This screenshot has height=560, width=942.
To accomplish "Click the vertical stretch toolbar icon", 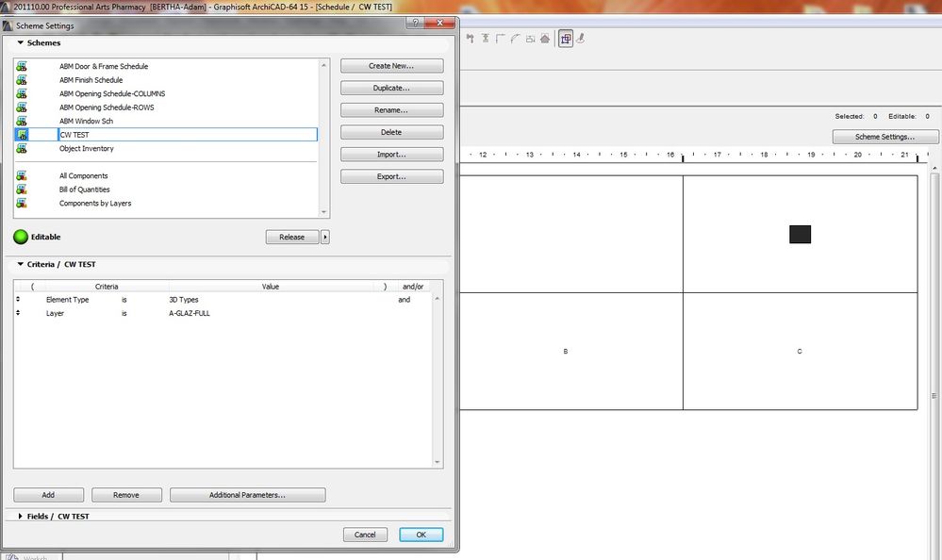I will (486, 39).
